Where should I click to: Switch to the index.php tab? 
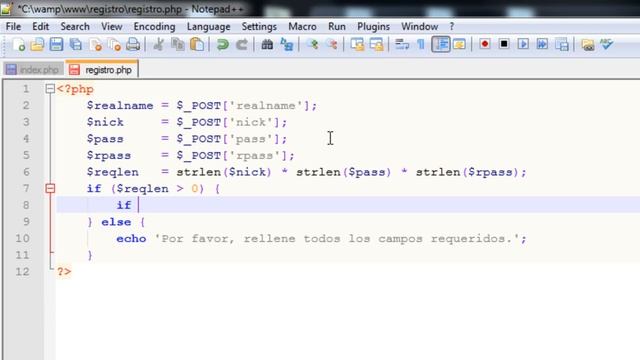click(33, 70)
